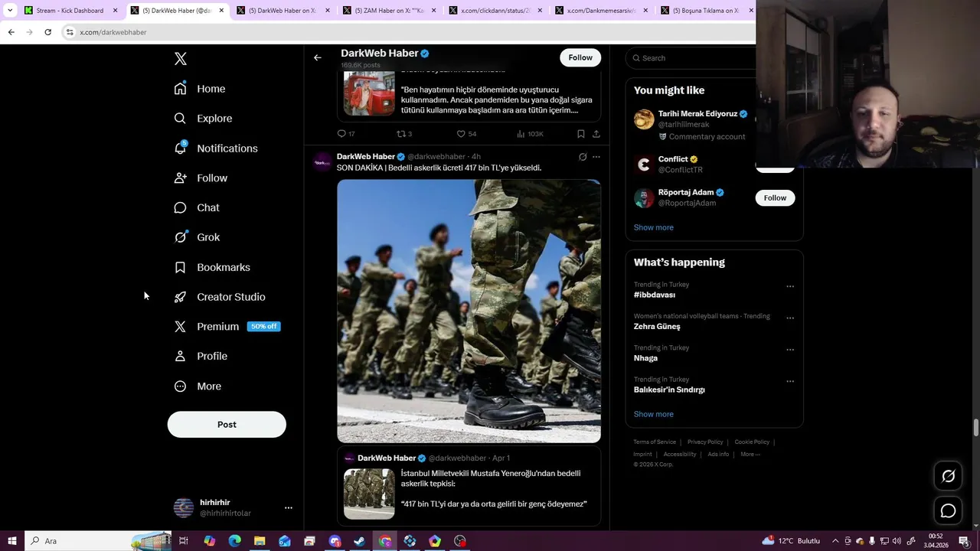This screenshot has width=980, height=551.
Task: Open account menu dots next to hirhirhir
Action: (x=289, y=507)
